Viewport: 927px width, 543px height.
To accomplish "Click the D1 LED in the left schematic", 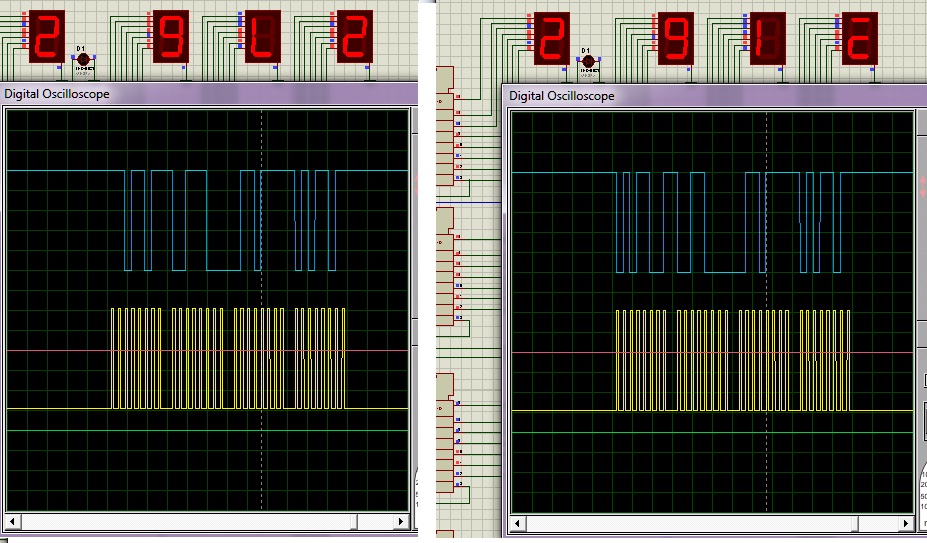I will (83, 60).
